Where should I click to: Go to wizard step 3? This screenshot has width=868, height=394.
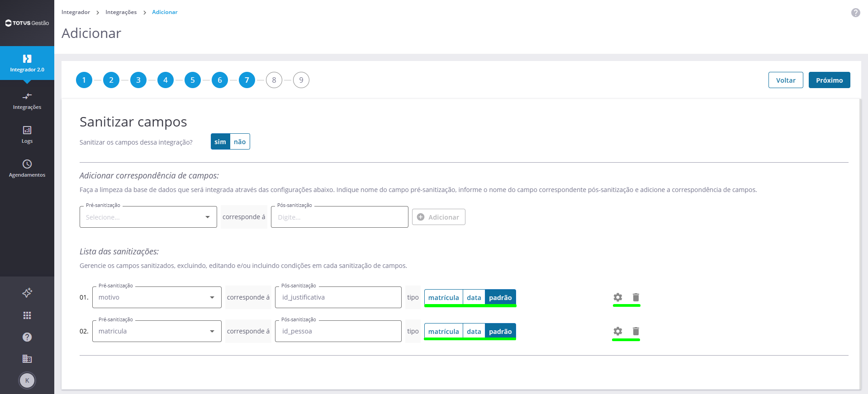click(x=138, y=80)
